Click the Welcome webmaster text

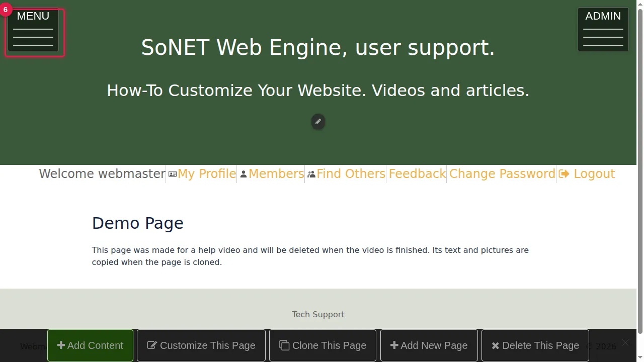coord(102,174)
